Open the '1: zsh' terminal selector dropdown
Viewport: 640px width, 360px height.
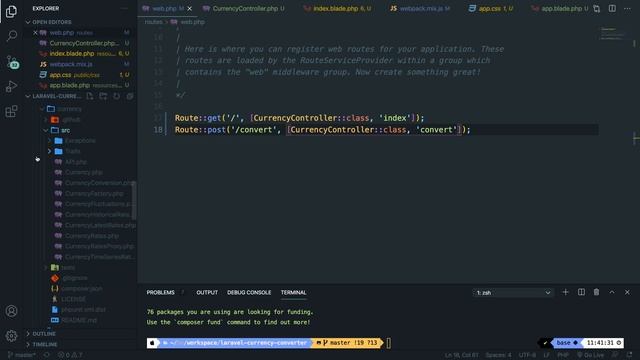(513, 293)
